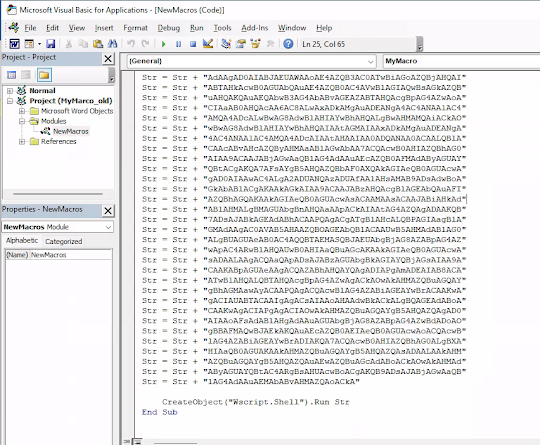Select the NewMacros module
Screen dimensions: 540x445
coord(71,131)
